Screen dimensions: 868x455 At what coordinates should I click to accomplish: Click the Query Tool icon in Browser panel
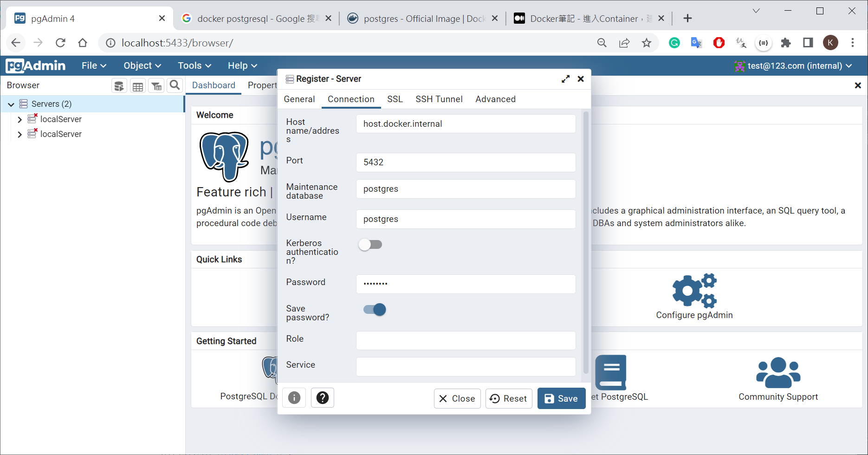pos(119,86)
